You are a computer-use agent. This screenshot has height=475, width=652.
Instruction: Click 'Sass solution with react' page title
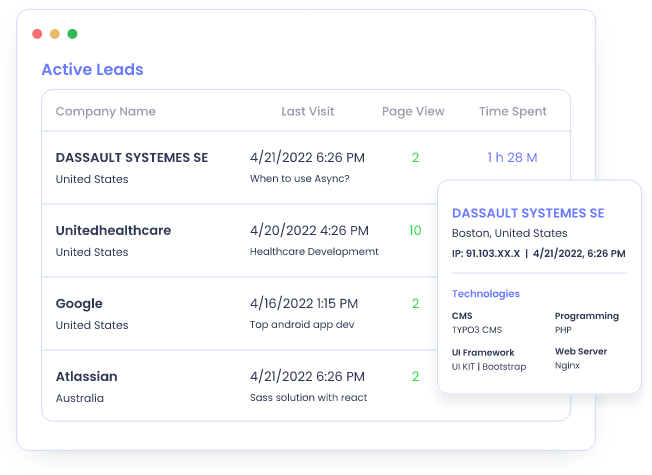(308, 398)
